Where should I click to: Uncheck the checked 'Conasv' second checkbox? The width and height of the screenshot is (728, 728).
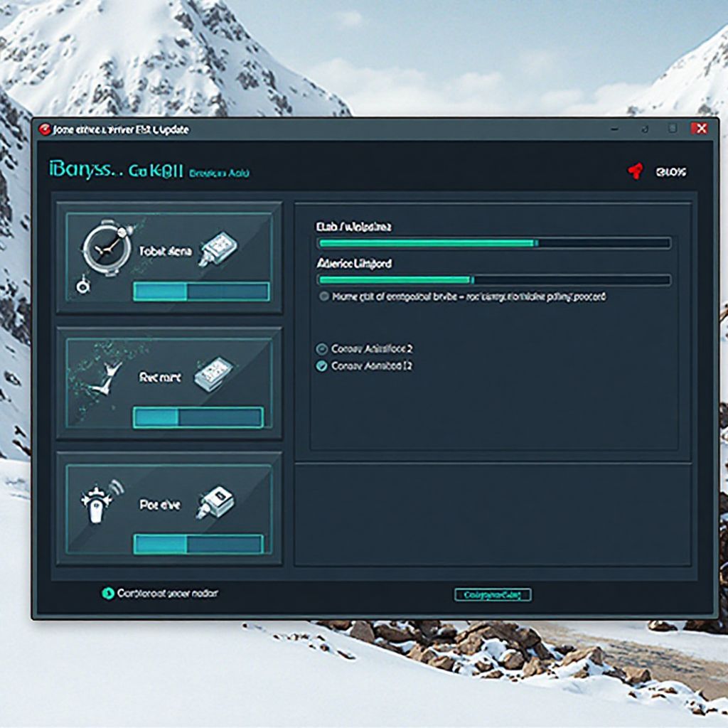coord(321,366)
